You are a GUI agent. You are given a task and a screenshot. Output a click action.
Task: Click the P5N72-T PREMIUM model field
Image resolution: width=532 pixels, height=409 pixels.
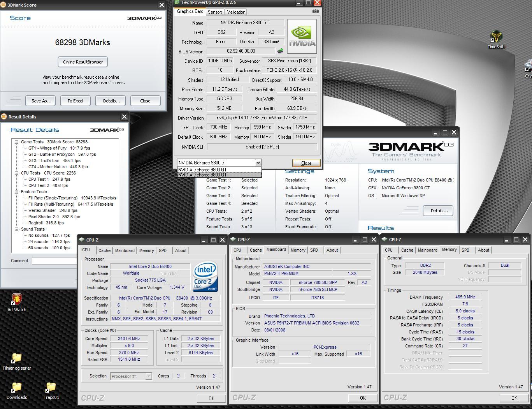pos(297,273)
